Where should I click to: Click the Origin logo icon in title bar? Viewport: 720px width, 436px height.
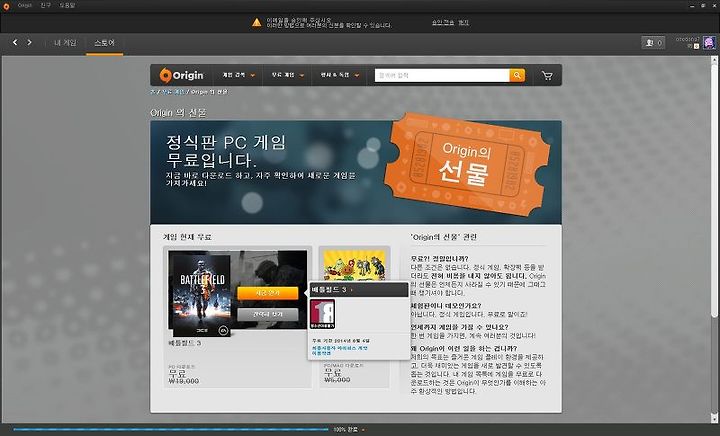tap(6, 6)
